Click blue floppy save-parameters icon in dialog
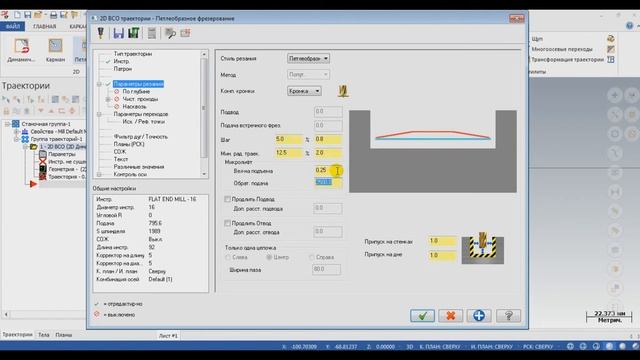The width and height of the screenshot is (640, 360). click(118, 33)
